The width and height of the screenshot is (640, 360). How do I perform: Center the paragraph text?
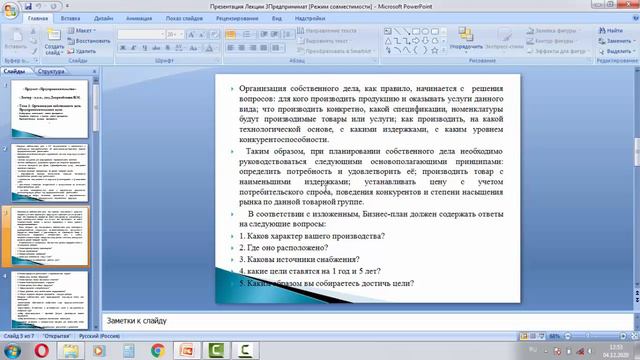pyautogui.click(x=241, y=48)
